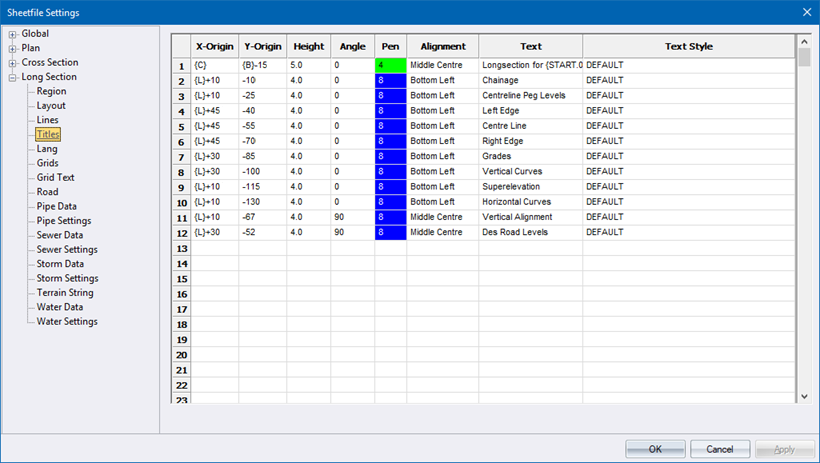This screenshot has height=463, width=820.
Task: Select Region under Long Section
Action: tap(51, 91)
